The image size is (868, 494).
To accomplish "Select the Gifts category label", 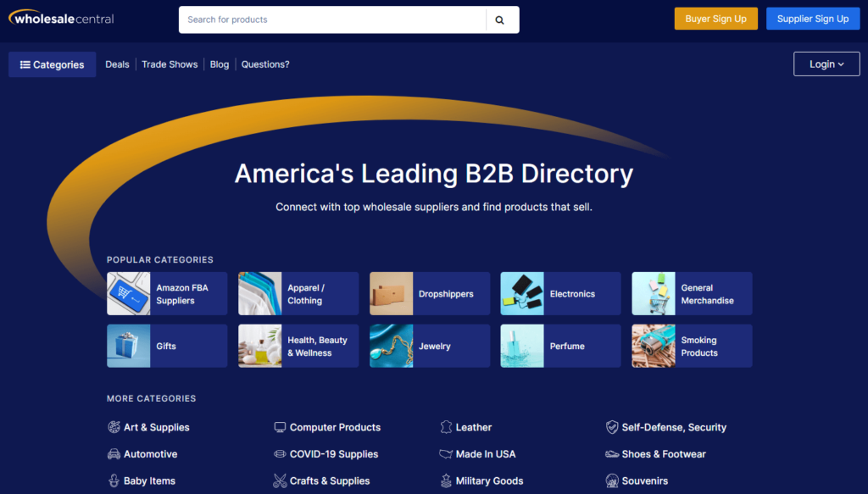I will 166,346.
